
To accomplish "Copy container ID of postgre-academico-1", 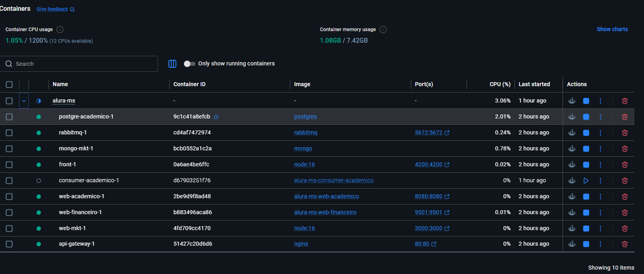I will coord(216,117).
